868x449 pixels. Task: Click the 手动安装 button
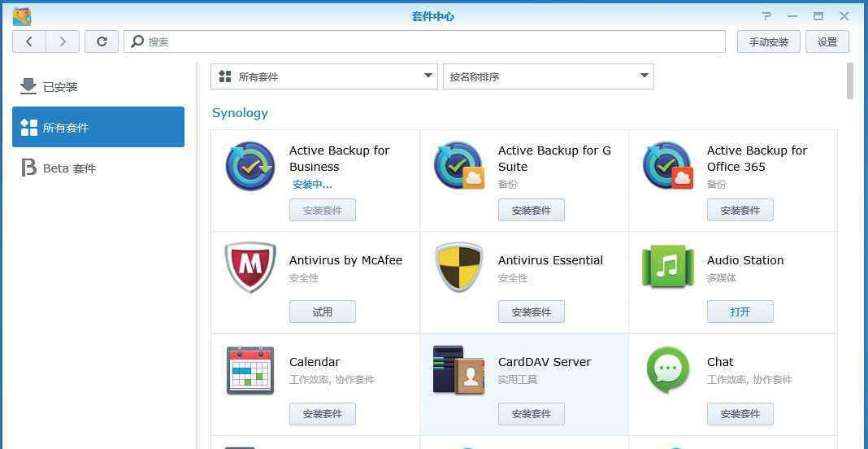[x=768, y=41]
